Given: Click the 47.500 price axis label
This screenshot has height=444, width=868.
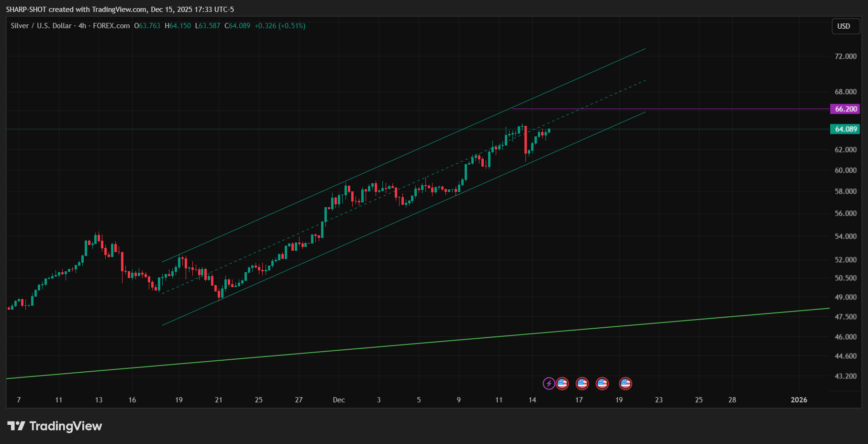Looking at the screenshot, I should click(x=846, y=317).
